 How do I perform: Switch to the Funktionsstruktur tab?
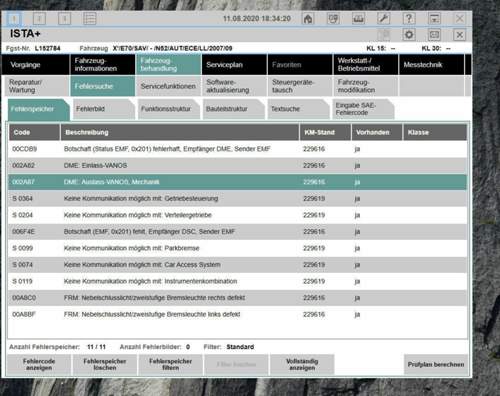tap(169, 109)
